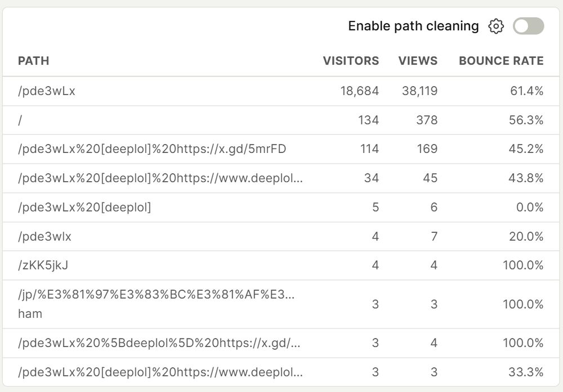563x392 pixels.
Task: Enable the path cleaning toggle
Action: click(x=528, y=26)
